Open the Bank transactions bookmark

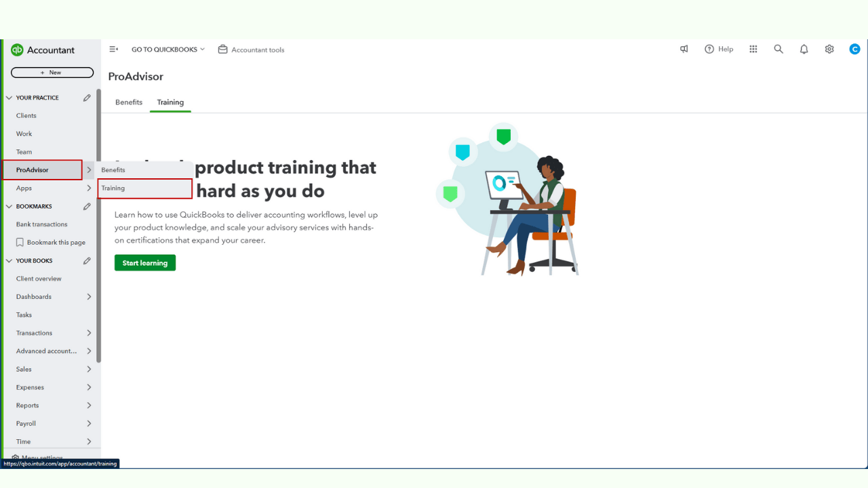tap(42, 224)
